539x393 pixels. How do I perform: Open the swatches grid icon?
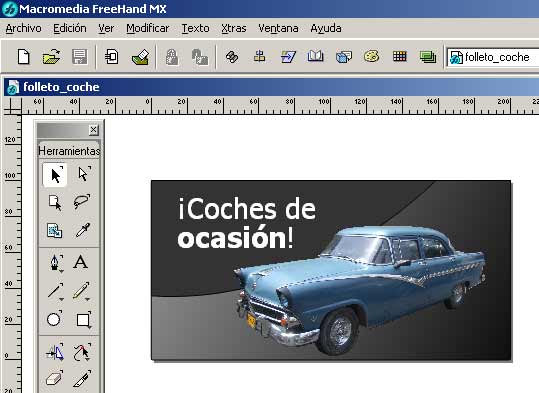pos(399,56)
